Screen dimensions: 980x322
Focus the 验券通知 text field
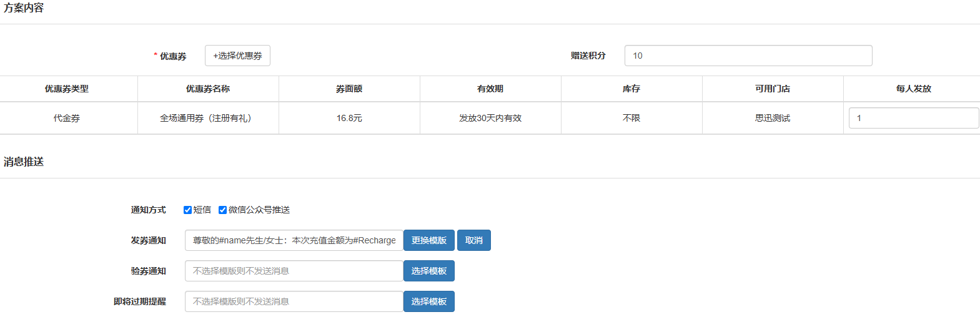(x=294, y=271)
